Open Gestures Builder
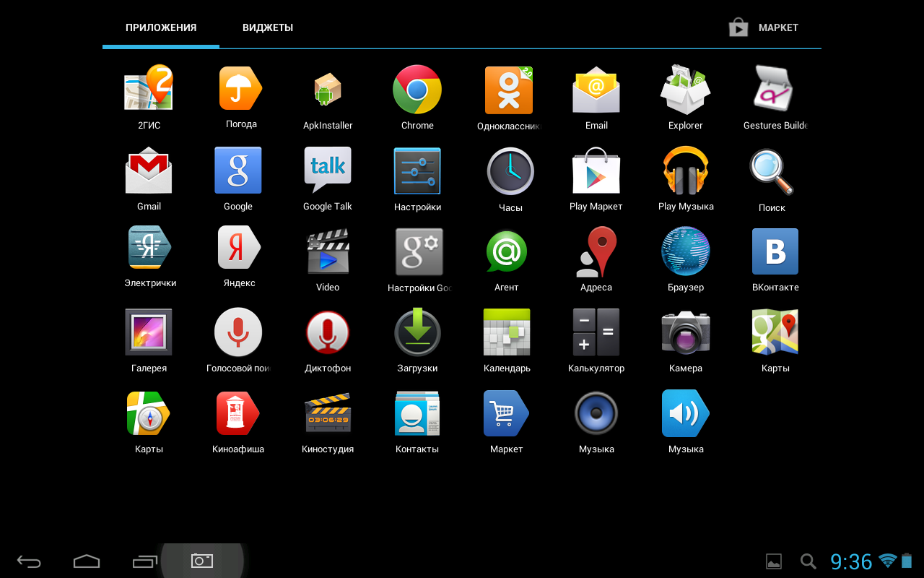The image size is (924, 578). pyautogui.click(x=774, y=88)
